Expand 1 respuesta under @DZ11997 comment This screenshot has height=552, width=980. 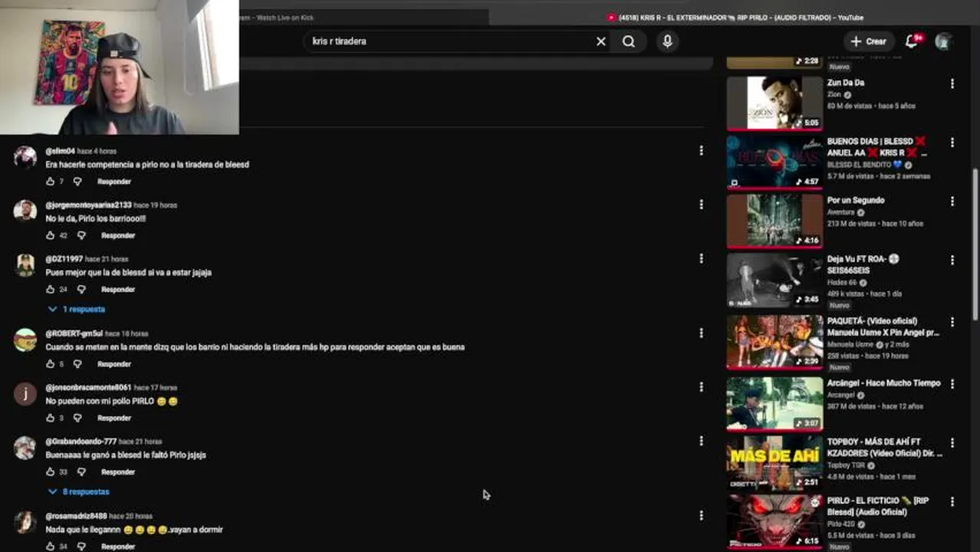(x=77, y=309)
